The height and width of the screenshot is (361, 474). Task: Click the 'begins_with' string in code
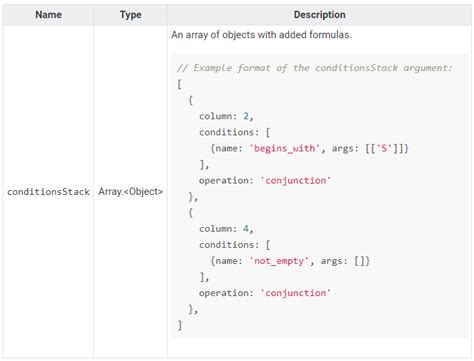284,148
